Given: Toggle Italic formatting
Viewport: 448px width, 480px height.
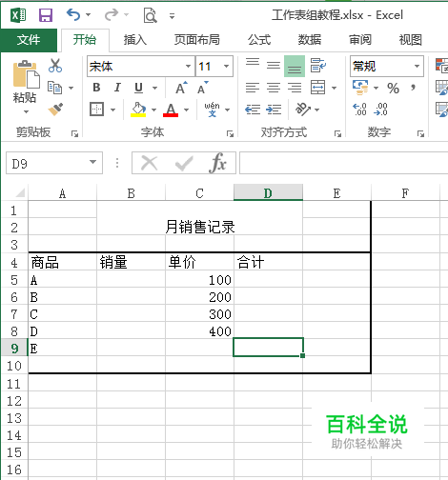Looking at the screenshot, I should coord(117,88).
